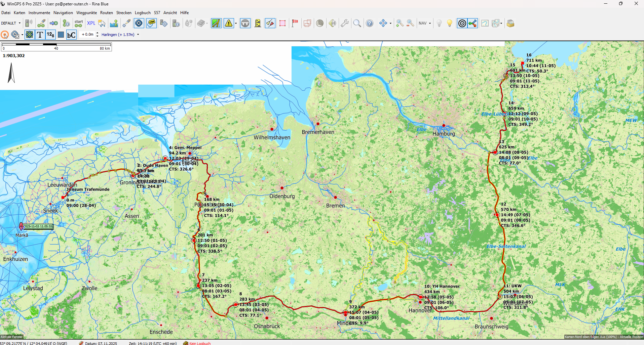The height and width of the screenshot is (345, 644).
Task: Open the Routen menu
Action: pos(106,13)
